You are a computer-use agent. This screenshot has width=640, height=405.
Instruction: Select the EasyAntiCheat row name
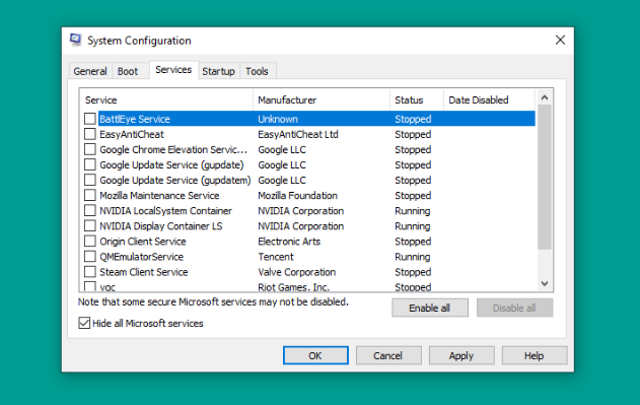[x=131, y=134]
